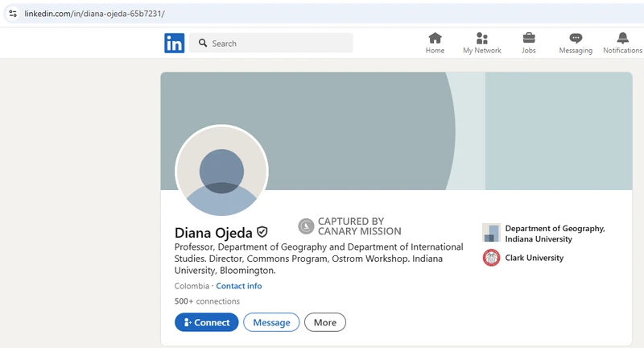Expand the More options button
The width and height of the screenshot is (644, 348).
[325, 322]
